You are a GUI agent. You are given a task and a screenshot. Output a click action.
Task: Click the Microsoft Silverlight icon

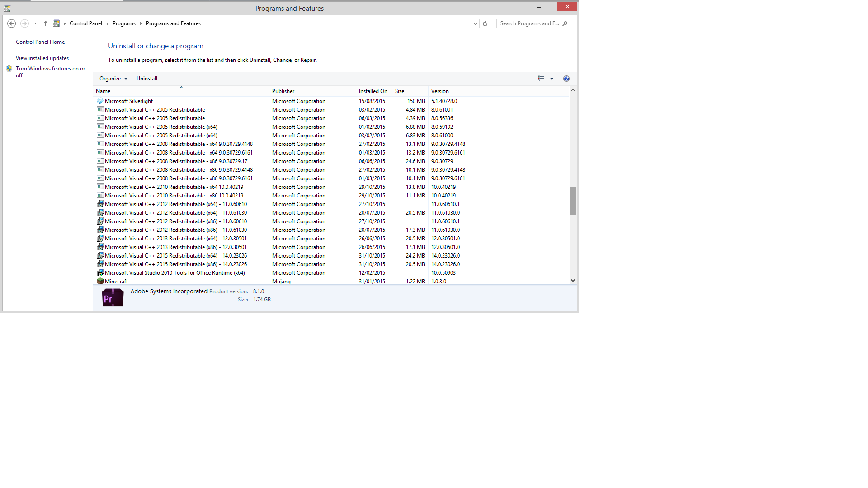tap(100, 101)
